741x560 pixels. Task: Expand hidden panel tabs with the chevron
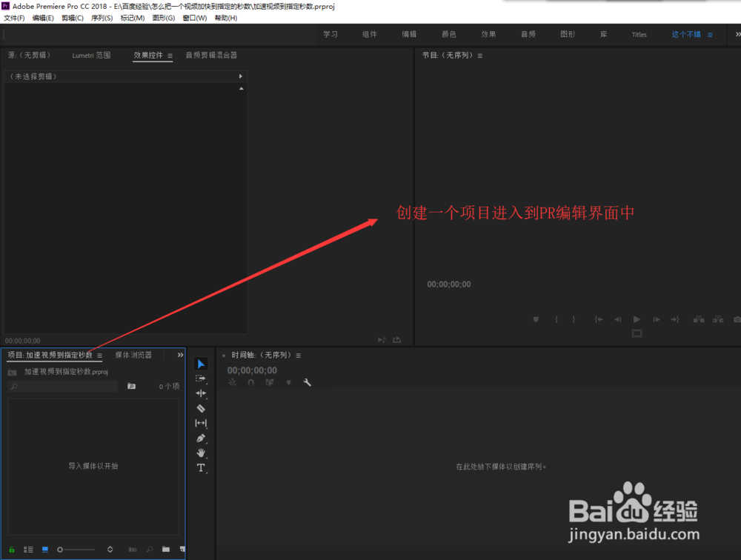[x=179, y=355]
